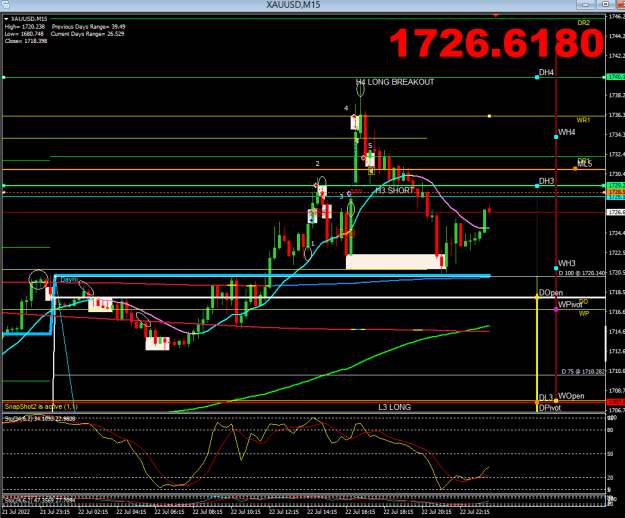The height and width of the screenshot is (518, 625).
Task: Click the 'DH3' level label
Action: (546, 181)
